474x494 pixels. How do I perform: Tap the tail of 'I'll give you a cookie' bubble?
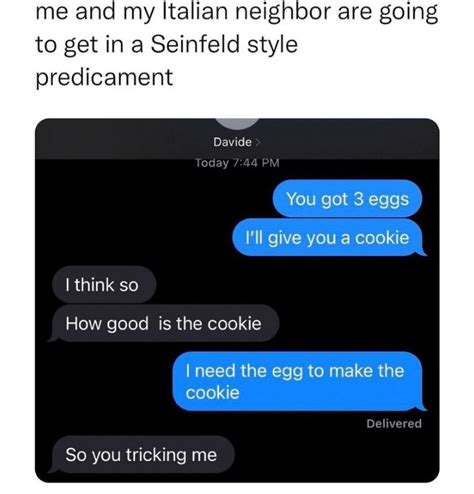(423, 252)
